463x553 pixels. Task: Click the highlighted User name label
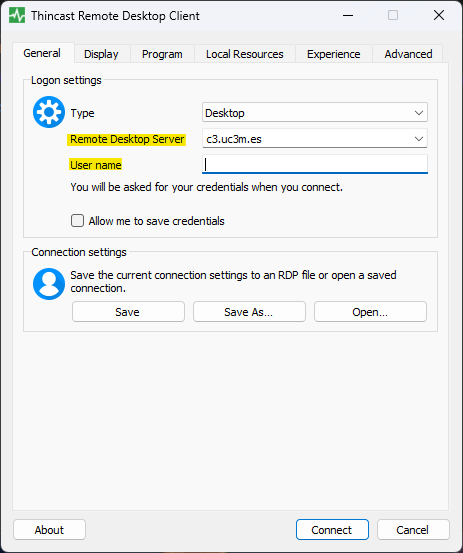coord(96,165)
